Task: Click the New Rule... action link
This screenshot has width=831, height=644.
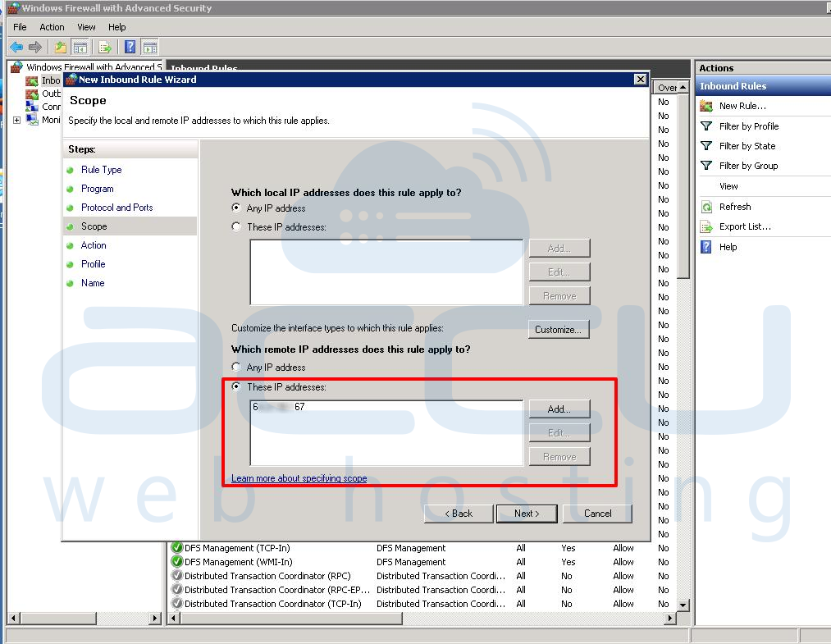Action: [x=742, y=106]
